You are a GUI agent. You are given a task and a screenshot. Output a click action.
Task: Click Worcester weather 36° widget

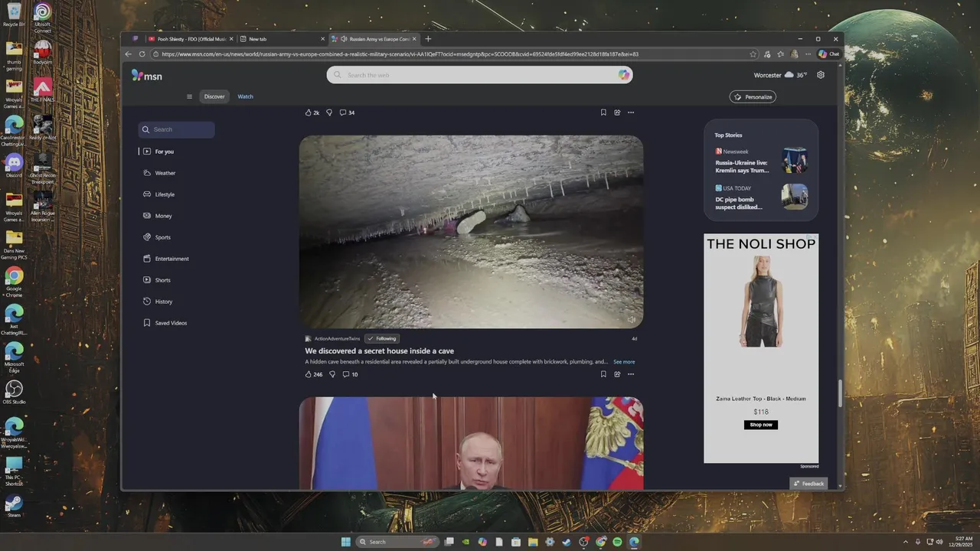pyautogui.click(x=780, y=75)
